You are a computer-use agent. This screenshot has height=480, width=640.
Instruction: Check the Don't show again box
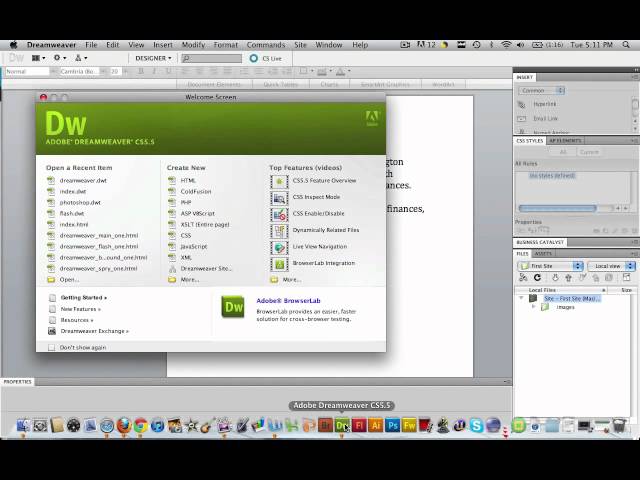pos(51,348)
